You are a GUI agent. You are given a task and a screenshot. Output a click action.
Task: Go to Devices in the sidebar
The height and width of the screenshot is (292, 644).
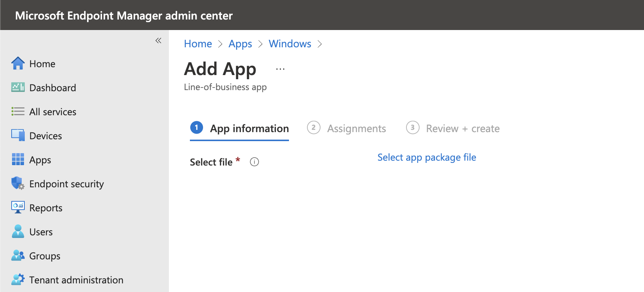45,136
